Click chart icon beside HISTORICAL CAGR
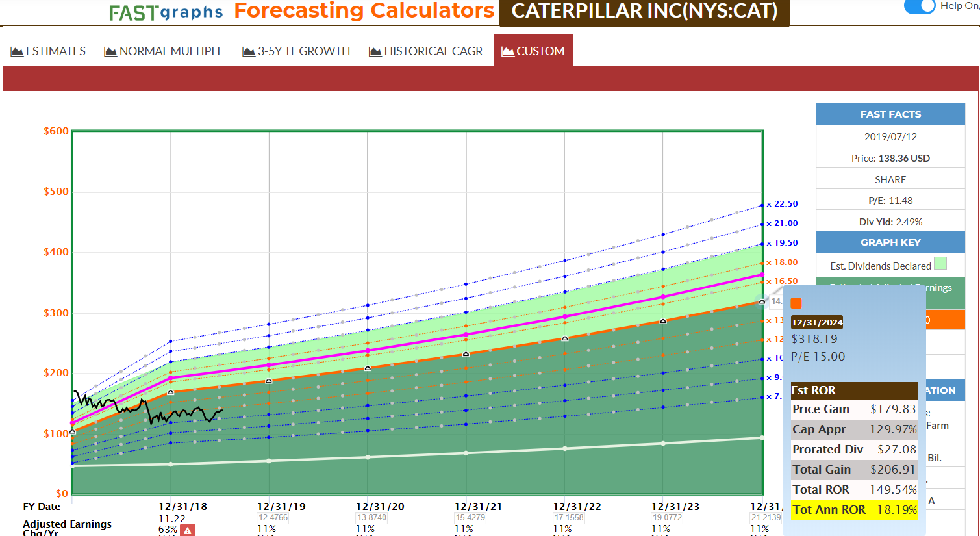This screenshot has width=980, height=536. coord(375,51)
